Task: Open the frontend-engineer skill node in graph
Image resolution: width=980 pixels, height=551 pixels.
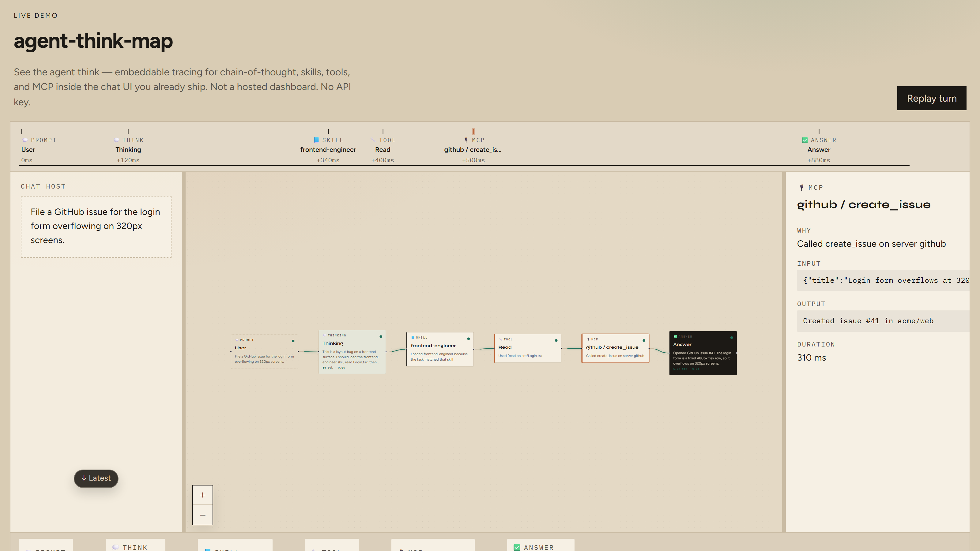Action: click(440, 349)
